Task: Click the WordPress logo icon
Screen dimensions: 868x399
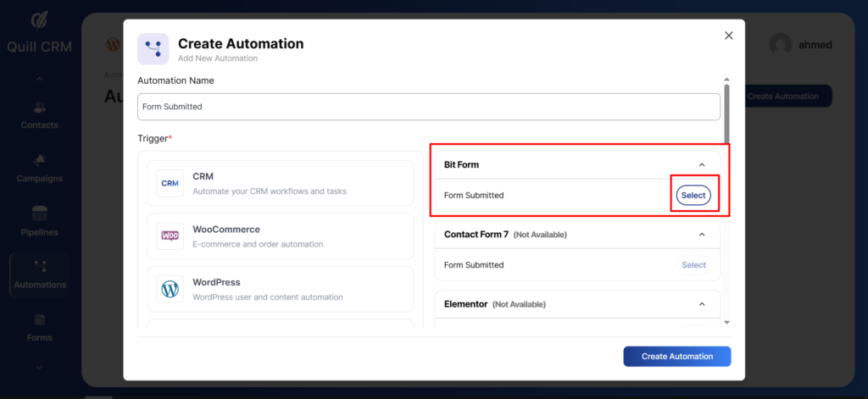Action: coord(170,289)
